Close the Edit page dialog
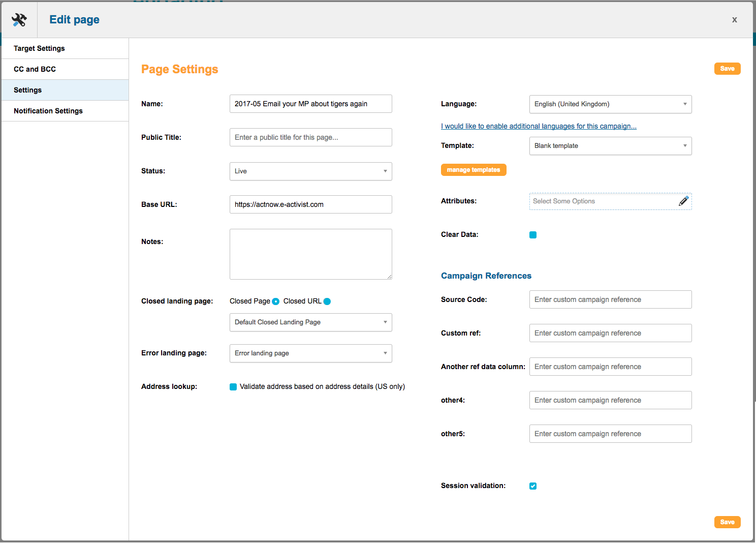This screenshot has height=544, width=756. [x=734, y=20]
